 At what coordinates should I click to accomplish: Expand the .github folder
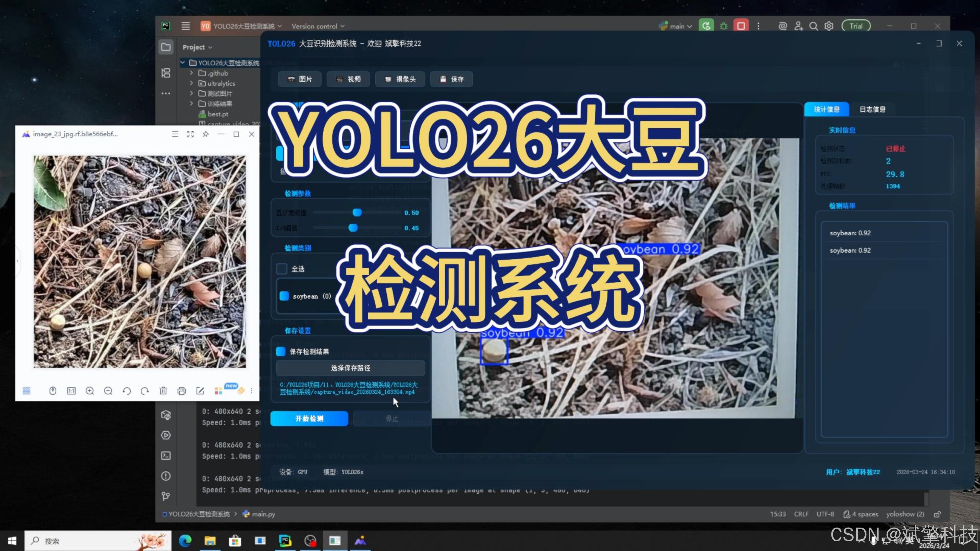(x=191, y=73)
